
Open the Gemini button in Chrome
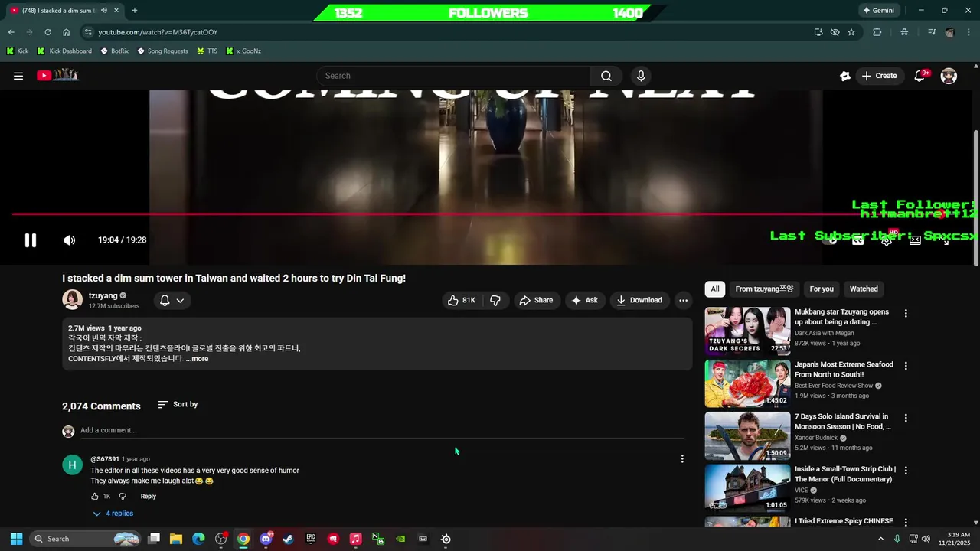(x=879, y=10)
